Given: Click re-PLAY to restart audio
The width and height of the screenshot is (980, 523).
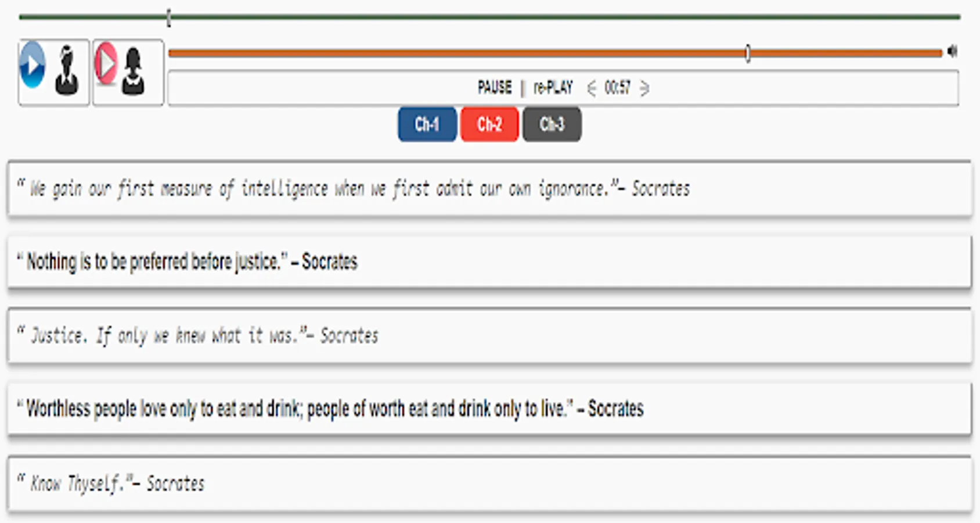Looking at the screenshot, I should click(553, 88).
